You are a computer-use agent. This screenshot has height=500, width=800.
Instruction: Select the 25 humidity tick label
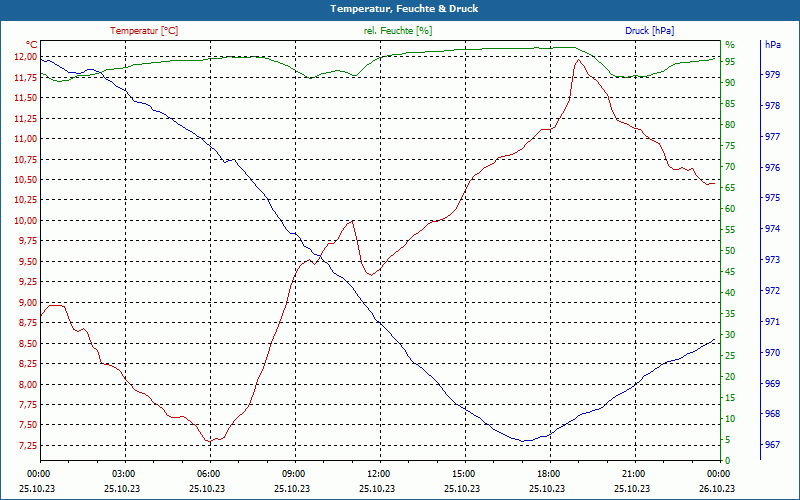[730, 356]
